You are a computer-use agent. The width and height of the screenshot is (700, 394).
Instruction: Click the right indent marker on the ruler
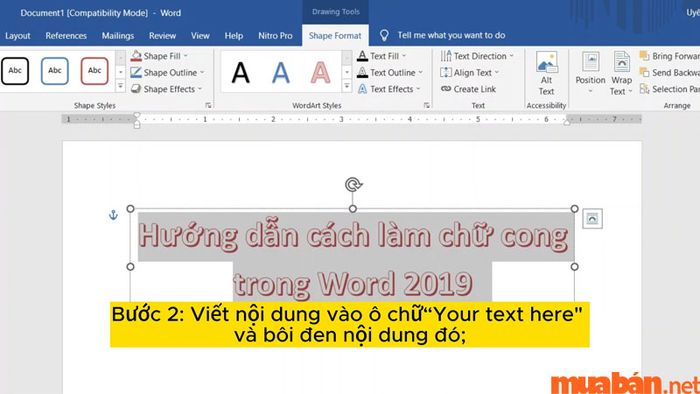click(x=567, y=122)
